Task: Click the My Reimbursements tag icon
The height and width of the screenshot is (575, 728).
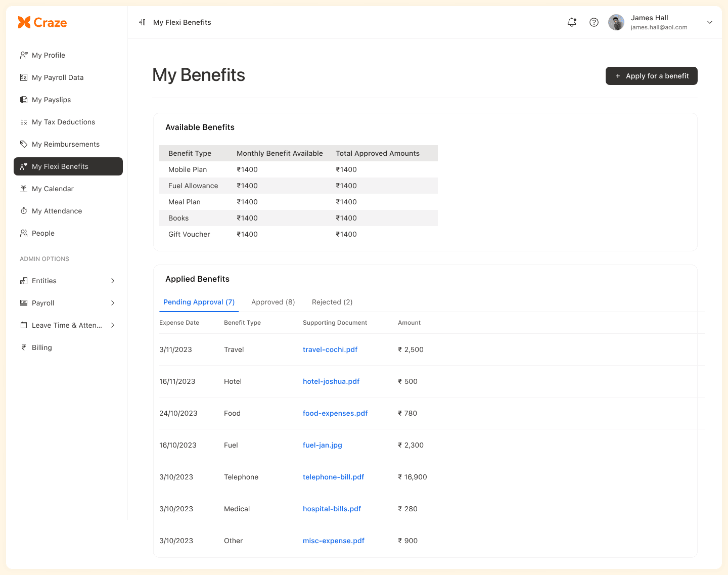Action: pos(24,144)
